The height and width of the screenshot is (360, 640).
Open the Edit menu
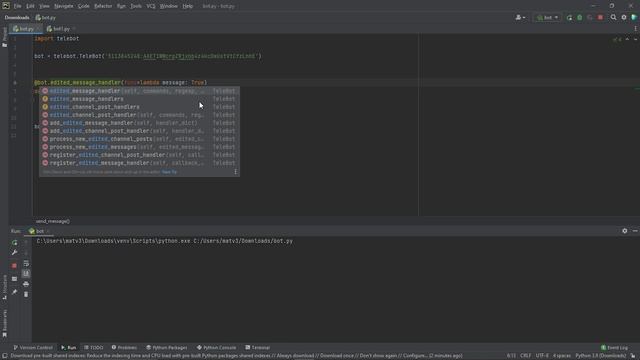[30, 6]
